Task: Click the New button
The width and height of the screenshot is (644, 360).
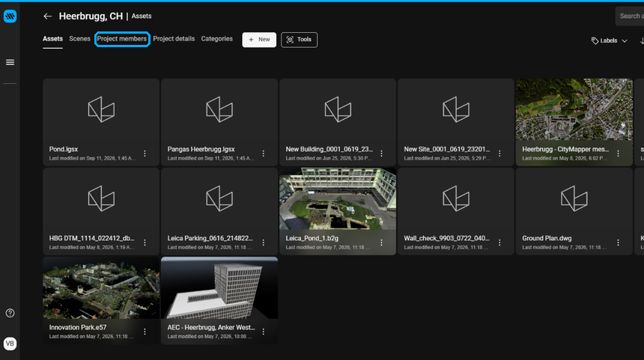Action: click(259, 40)
